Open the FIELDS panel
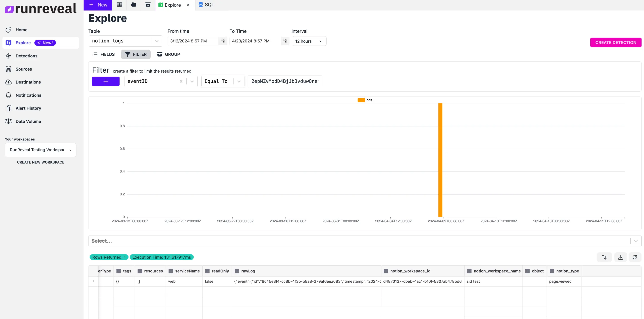The height and width of the screenshot is (319, 644). tap(103, 54)
